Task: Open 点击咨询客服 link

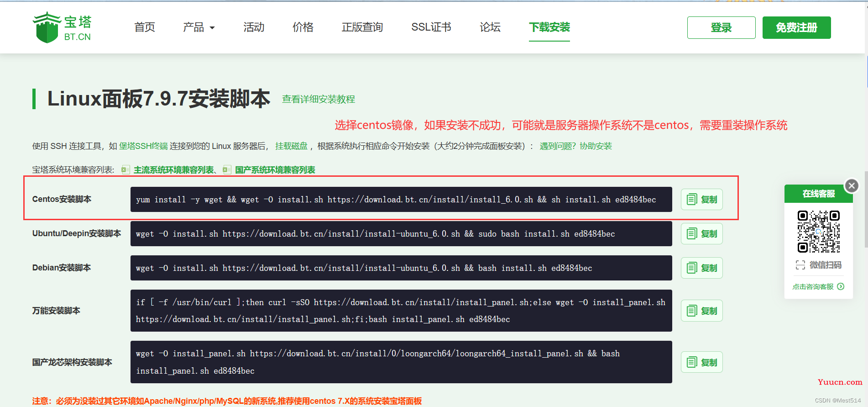Action: coord(813,286)
